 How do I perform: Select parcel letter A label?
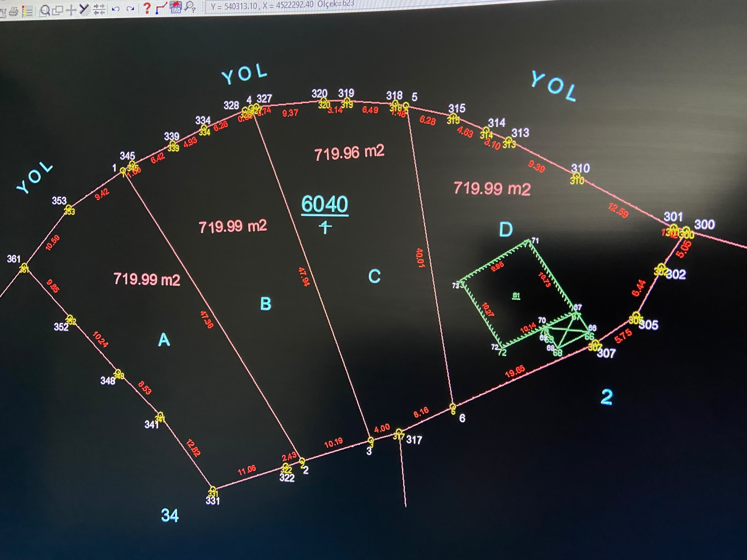tap(164, 340)
